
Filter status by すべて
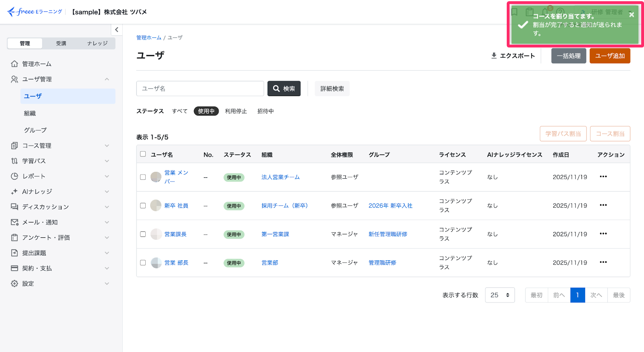pyautogui.click(x=180, y=111)
